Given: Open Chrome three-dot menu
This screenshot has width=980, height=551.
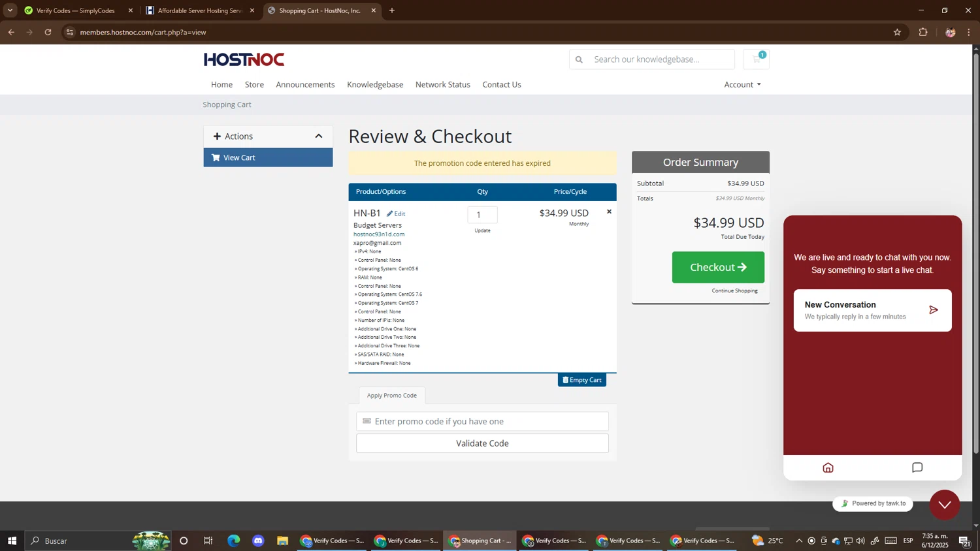Looking at the screenshot, I should pyautogui.click(x=969, y=32).
